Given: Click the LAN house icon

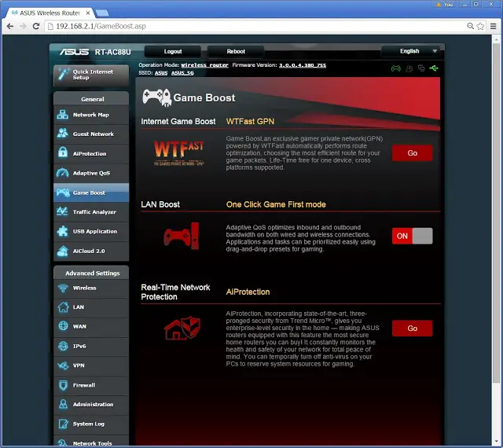Looking at the screenshot, I should 63,307.
